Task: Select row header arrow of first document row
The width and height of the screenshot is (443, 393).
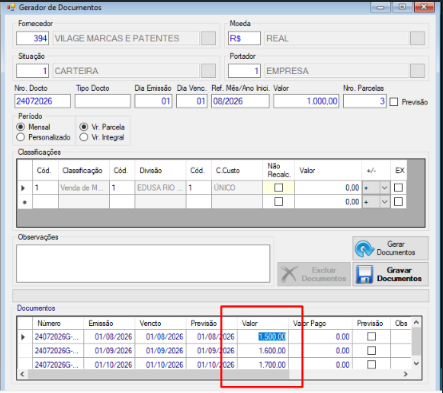Action: coord(25,337)
